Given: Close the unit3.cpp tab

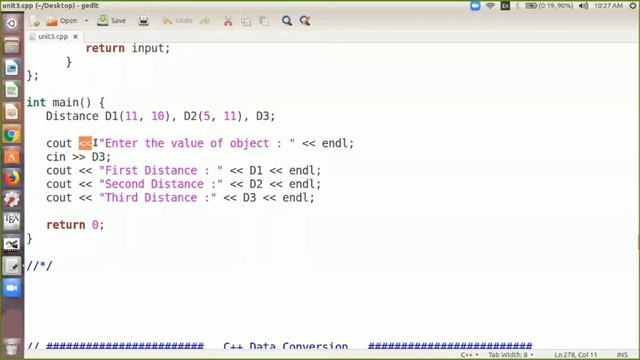Looking at the screenshot, I should tap(76, 37).
